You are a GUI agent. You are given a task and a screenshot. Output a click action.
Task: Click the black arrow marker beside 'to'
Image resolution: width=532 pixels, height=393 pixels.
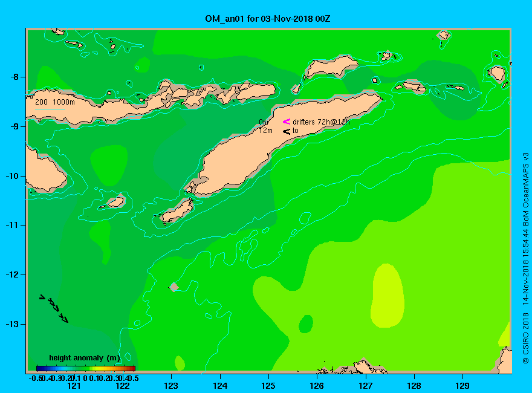[x=287, y=131]
